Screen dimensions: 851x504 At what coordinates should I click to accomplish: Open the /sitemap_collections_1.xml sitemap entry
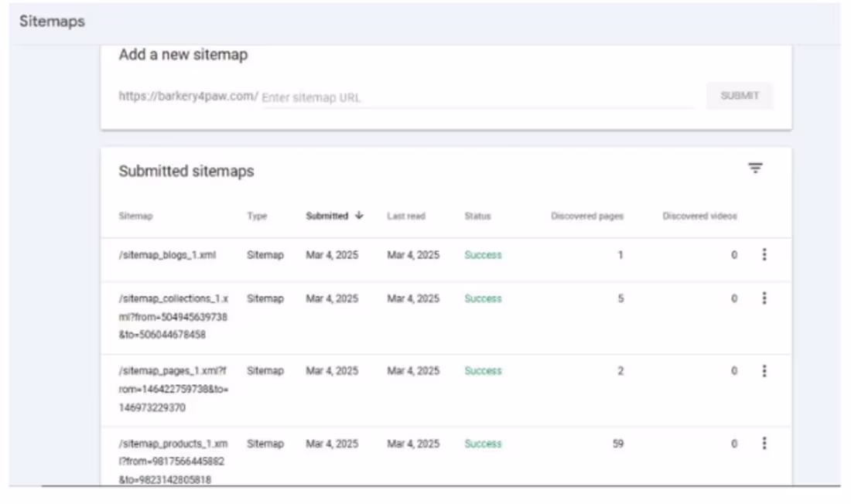[173, 316]
